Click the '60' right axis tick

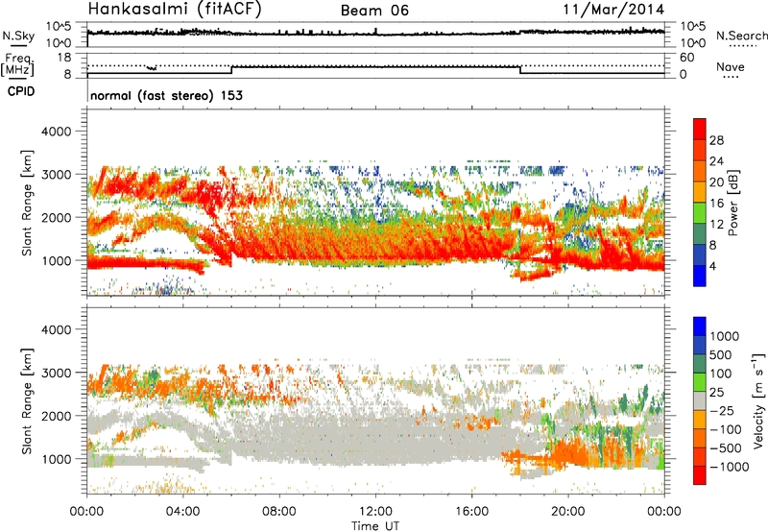tap(687, 58)
